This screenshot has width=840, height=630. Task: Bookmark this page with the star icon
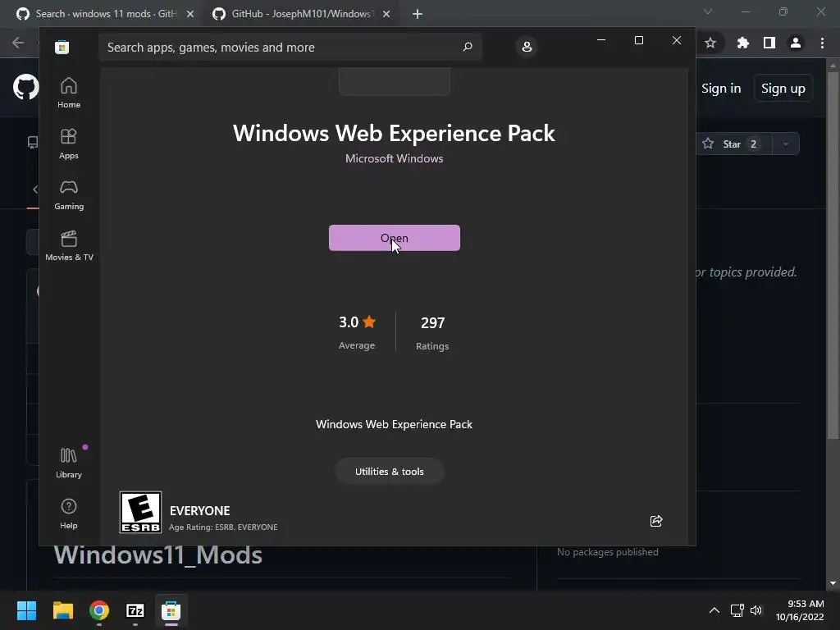[710, 43]
